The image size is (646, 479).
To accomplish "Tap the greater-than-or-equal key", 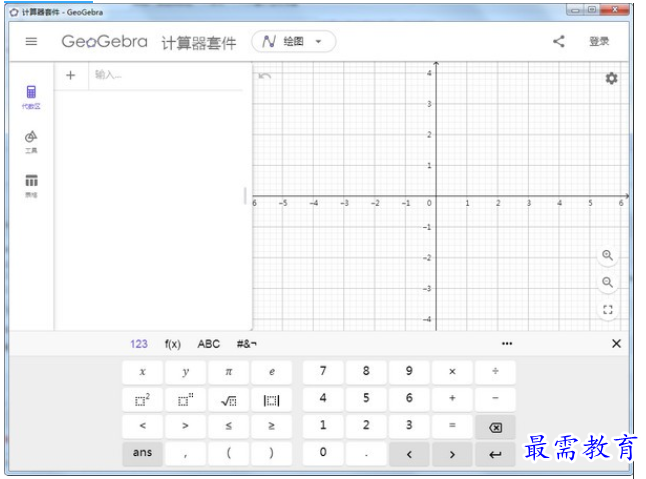I will click(x=272, y=426).
